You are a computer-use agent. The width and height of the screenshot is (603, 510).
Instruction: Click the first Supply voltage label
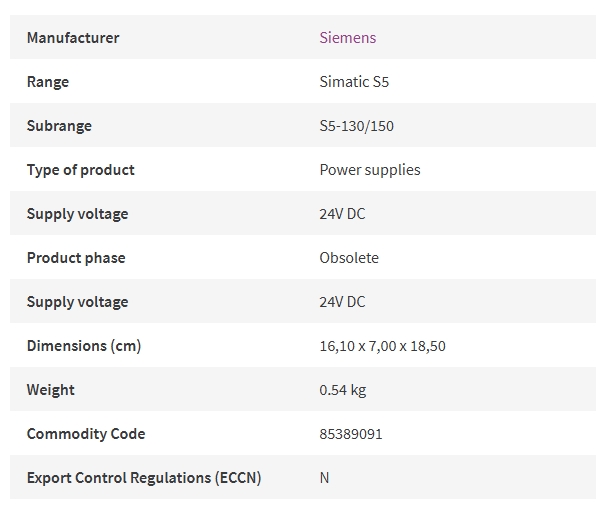(x=77, y=213)
